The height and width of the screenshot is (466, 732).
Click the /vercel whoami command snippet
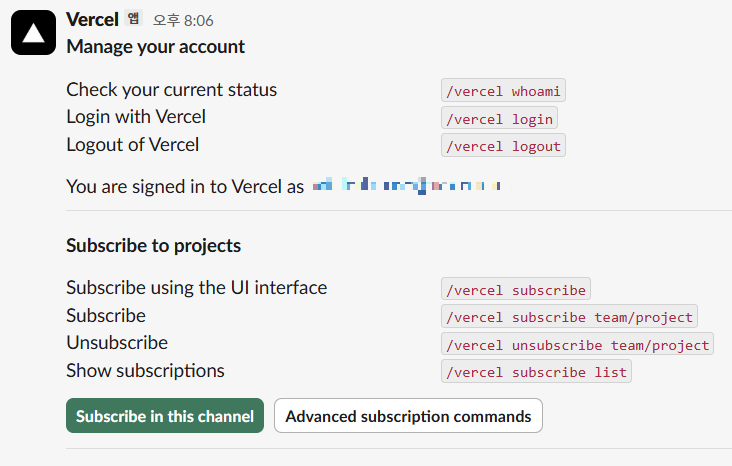point(504,91)
